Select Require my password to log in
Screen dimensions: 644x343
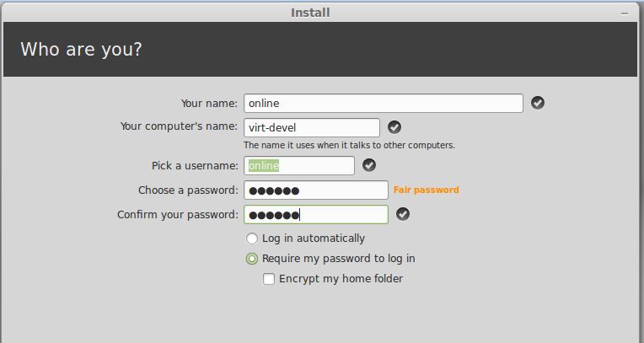252,259
